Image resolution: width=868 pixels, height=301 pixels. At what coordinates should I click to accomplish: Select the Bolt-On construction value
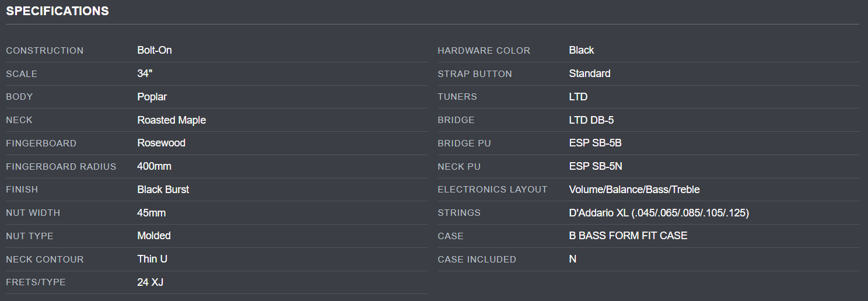155,50
